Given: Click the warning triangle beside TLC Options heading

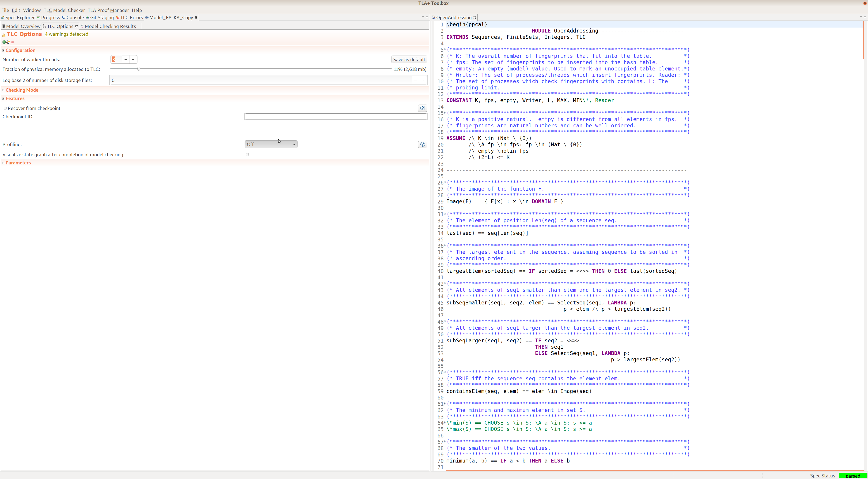Looking at the screenshot, I should tap(4, 35).
